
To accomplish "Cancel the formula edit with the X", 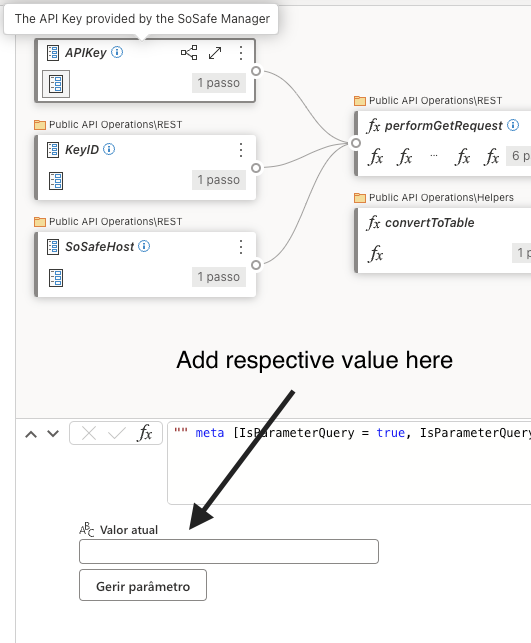I will pyautogui.click(x=89, y=433).
